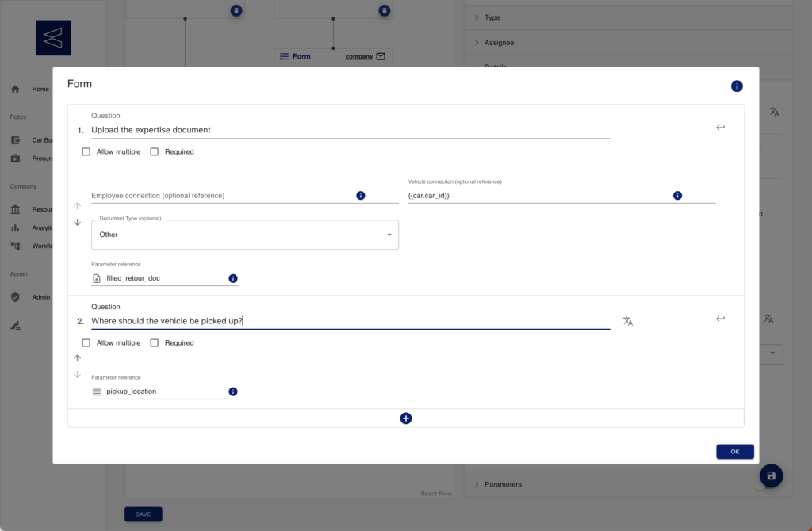The image size is (812, 531).
Task: Click the Car Budget wallet icon in sidebar
Action: [15, 140]
